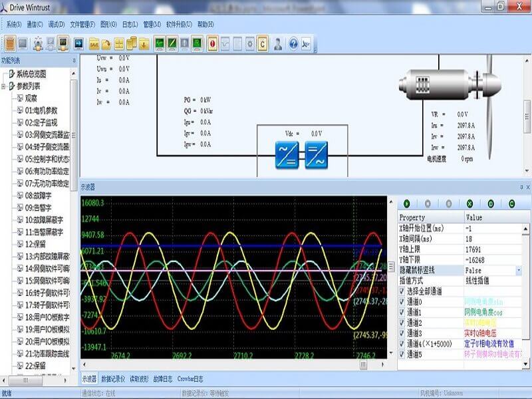Click the blue help question mark icon
This screenshot has width=532, height=399.
coord(293,44)
